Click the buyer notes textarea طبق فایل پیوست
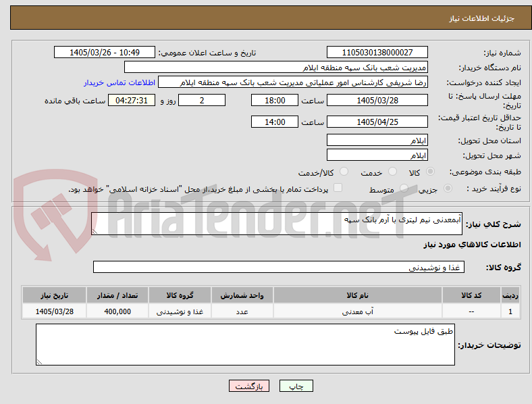Screen dimensions: 532x404 [245, 345]
